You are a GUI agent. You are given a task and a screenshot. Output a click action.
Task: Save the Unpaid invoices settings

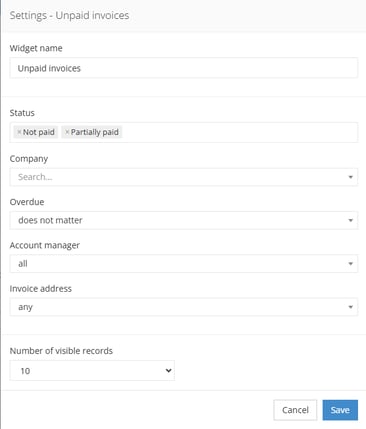point(340,410)
